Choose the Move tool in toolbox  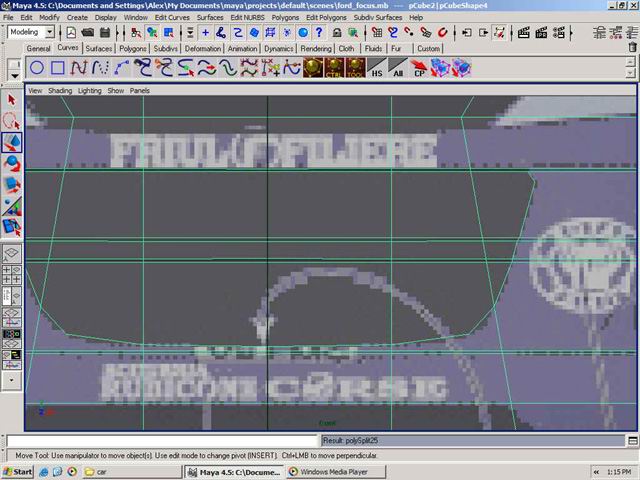(x=12, y=143)
